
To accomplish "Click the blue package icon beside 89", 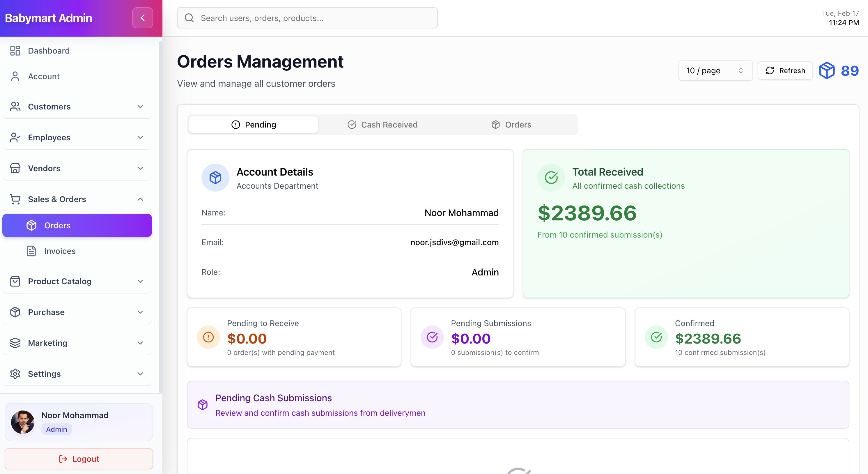I will pos(827,70).
